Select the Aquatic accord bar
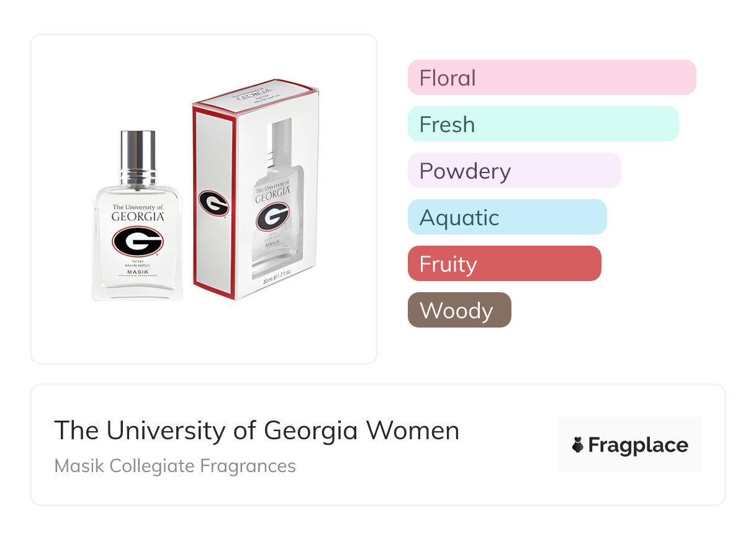756x536 pixels. point(506,217)
